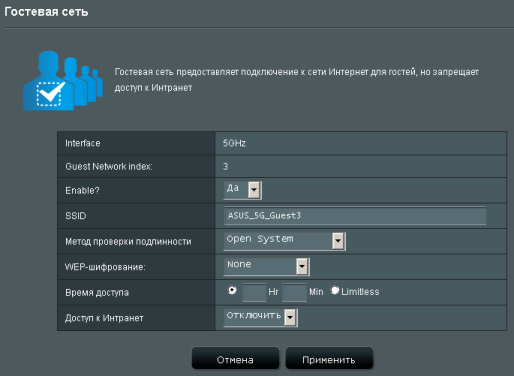Click the Метод проверки подлинности label
The width and height of the screenshot is (514, 376).
click(128, 241)
